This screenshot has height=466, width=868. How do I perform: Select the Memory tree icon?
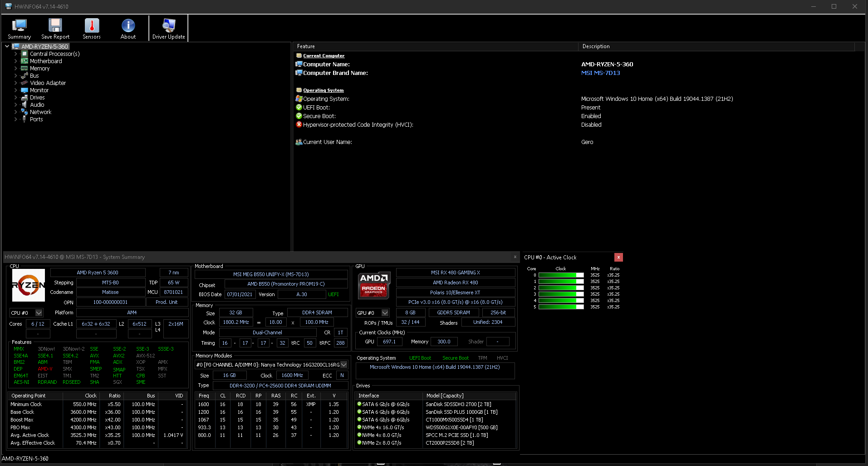(x=25, y=68)
